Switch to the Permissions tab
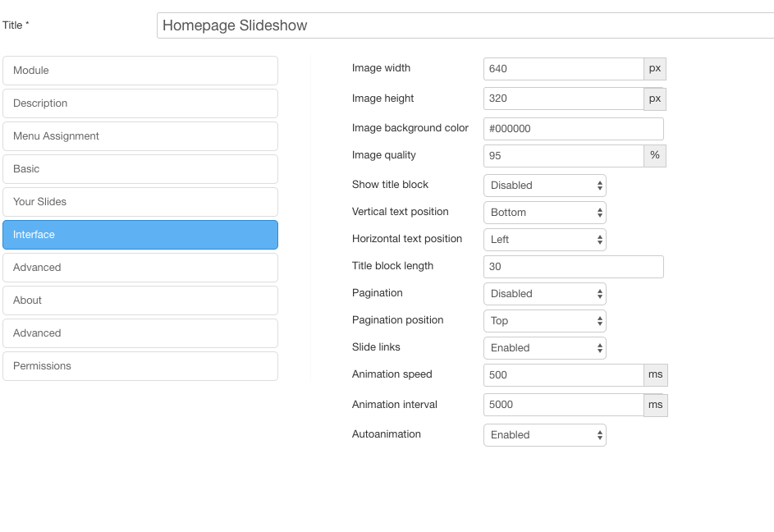 click(140, 366)
